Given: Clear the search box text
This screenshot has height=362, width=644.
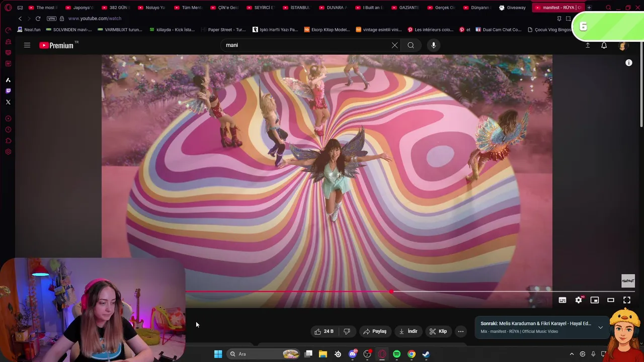Looking at the screenshot, I should (x=395, y=45).
